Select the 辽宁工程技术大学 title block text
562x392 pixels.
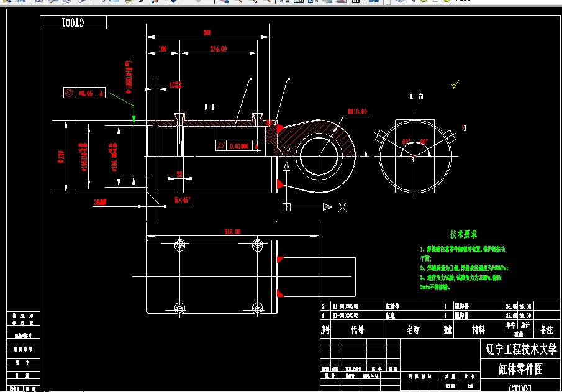pyautogui.click(x=521, y=349)
